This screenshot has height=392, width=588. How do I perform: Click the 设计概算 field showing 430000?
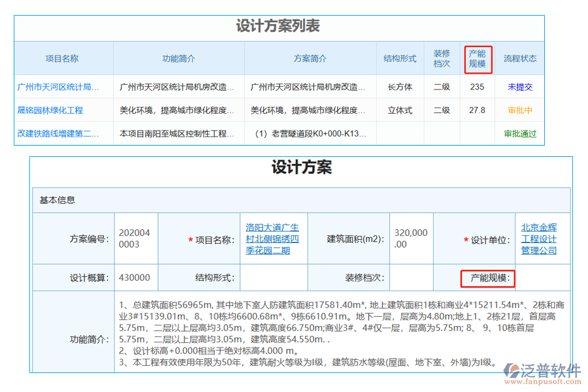click(x=136, y=278)
